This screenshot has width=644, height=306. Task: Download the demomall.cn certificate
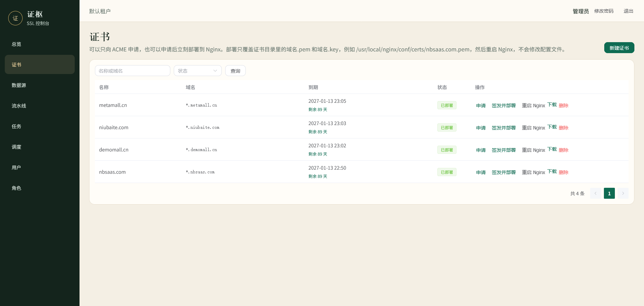(552, 149)
